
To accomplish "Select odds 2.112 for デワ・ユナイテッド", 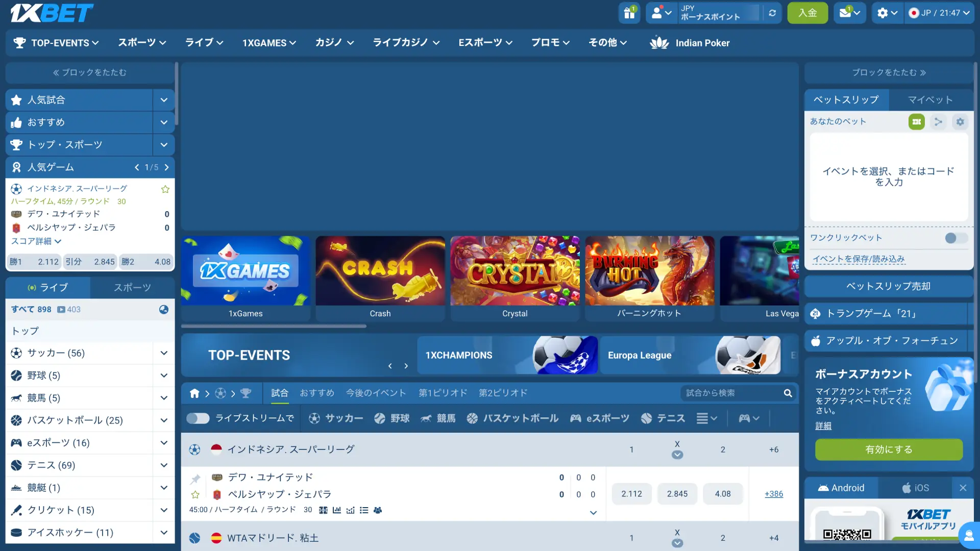I will (632, 494).
